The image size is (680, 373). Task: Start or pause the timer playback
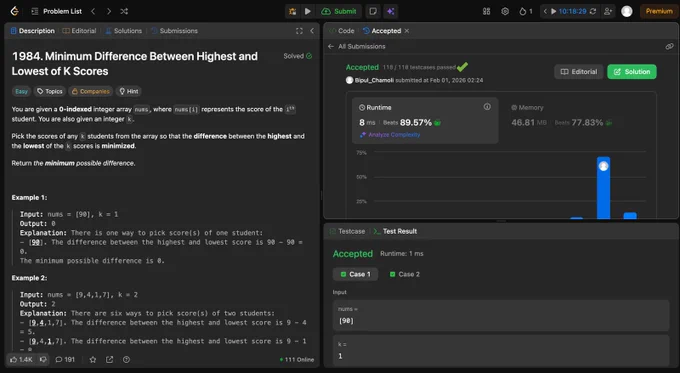point(553,11)
